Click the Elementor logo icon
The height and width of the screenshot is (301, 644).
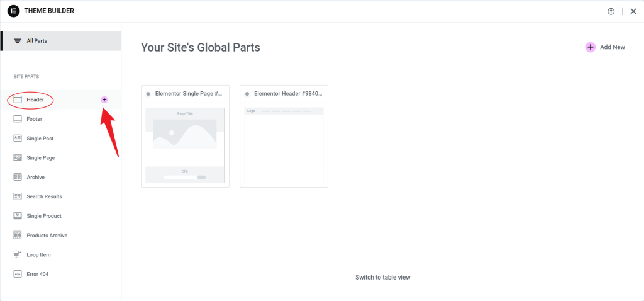(14, 11)
